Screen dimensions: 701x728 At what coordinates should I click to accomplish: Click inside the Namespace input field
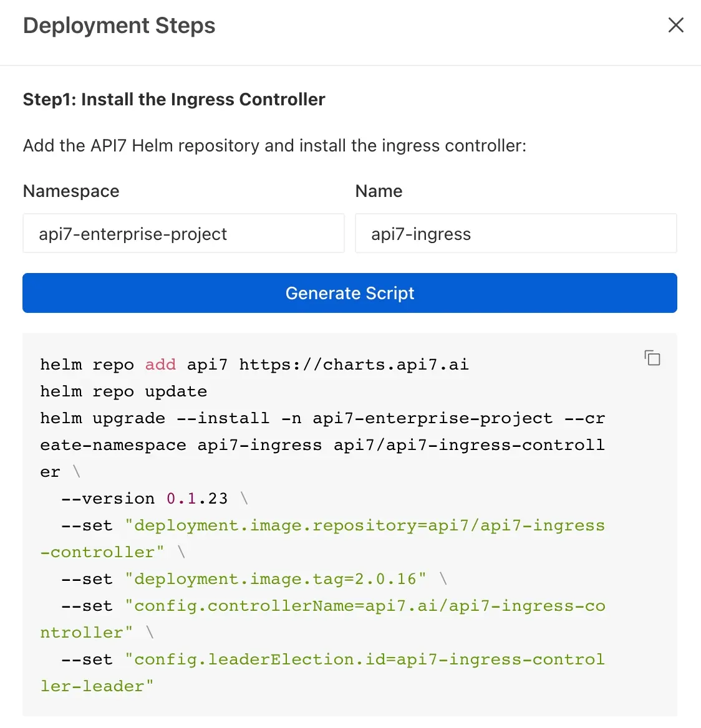pyautogui.click(x=183, y=234)
